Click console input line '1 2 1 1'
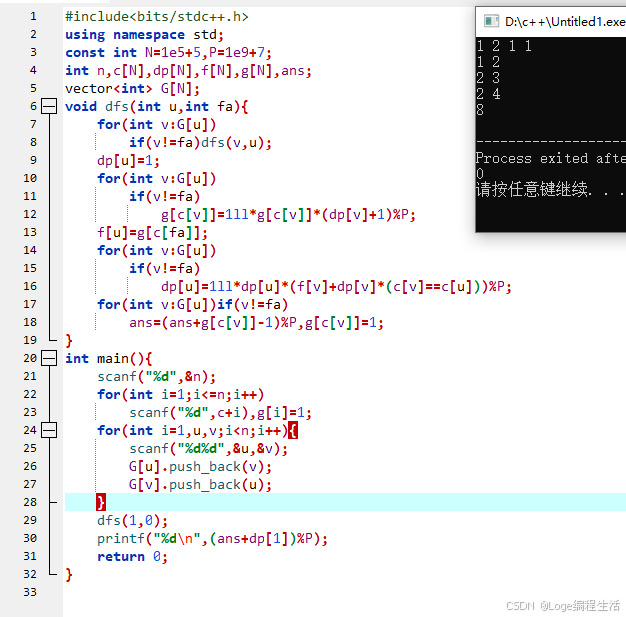The image size is (626, 617). click(x=504, y=46)
